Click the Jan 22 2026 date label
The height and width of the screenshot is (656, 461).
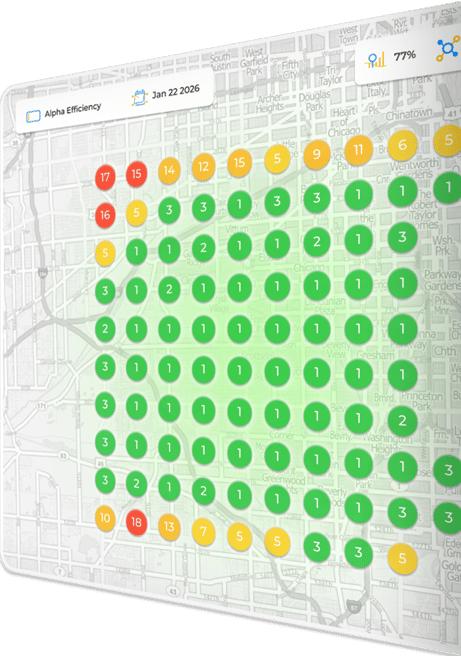(176, 91)
